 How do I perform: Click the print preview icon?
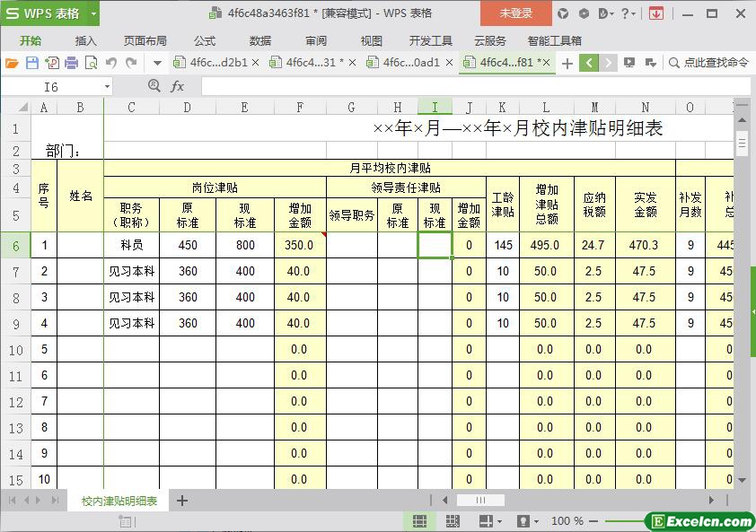pyautogui.click(x=91, y=63)
